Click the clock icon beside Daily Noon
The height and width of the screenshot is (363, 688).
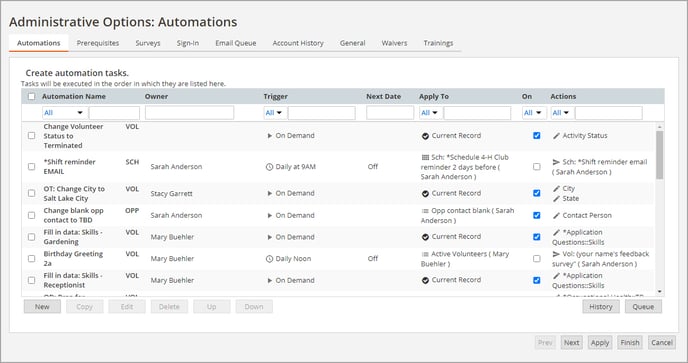coord(269,259)
